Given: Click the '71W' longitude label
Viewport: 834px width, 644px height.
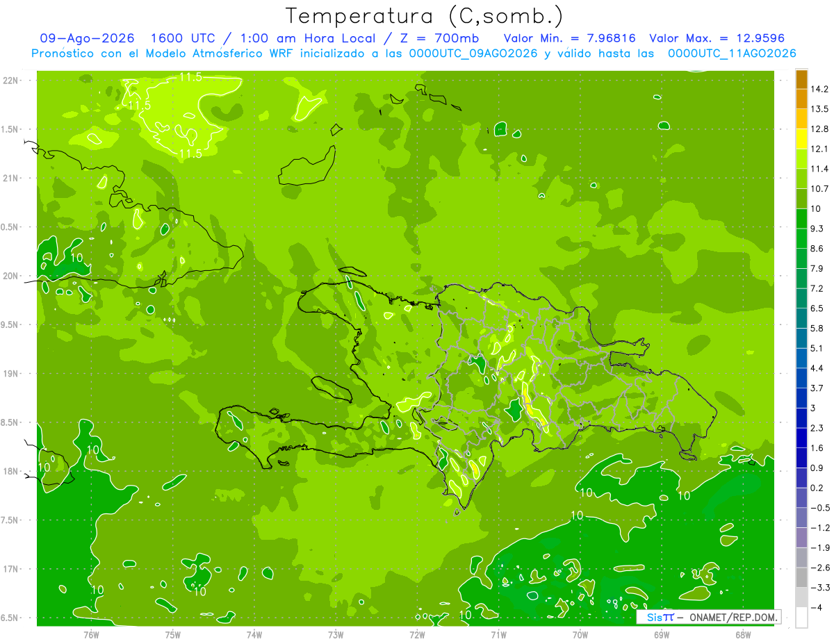Looking at the screenshot, I should click(498, 635).
